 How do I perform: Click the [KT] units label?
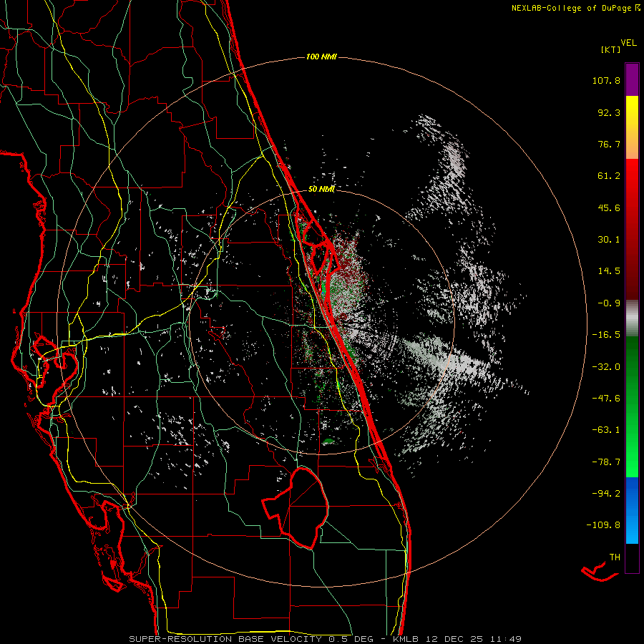click(611, 49)
